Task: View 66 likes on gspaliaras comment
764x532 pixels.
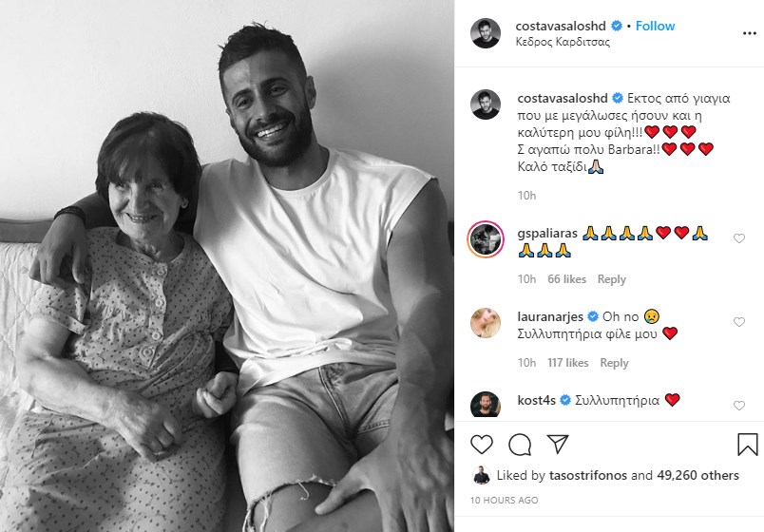Action: pos(567,279)
